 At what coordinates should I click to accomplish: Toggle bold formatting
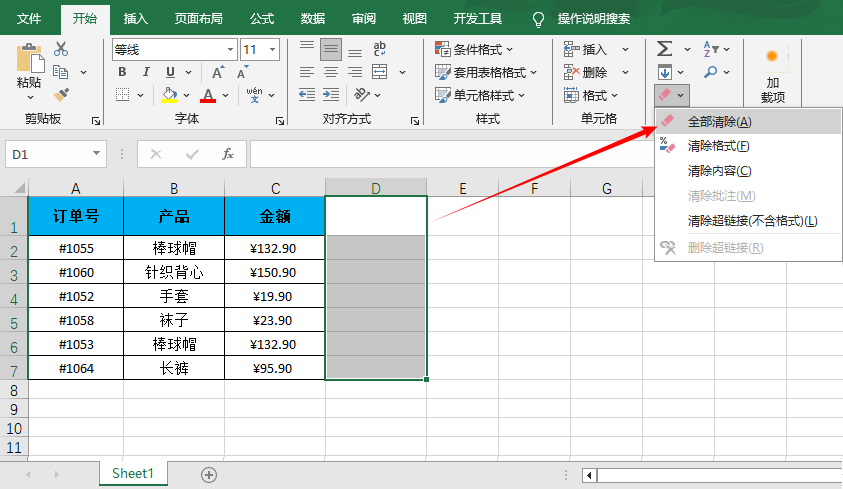123,72
